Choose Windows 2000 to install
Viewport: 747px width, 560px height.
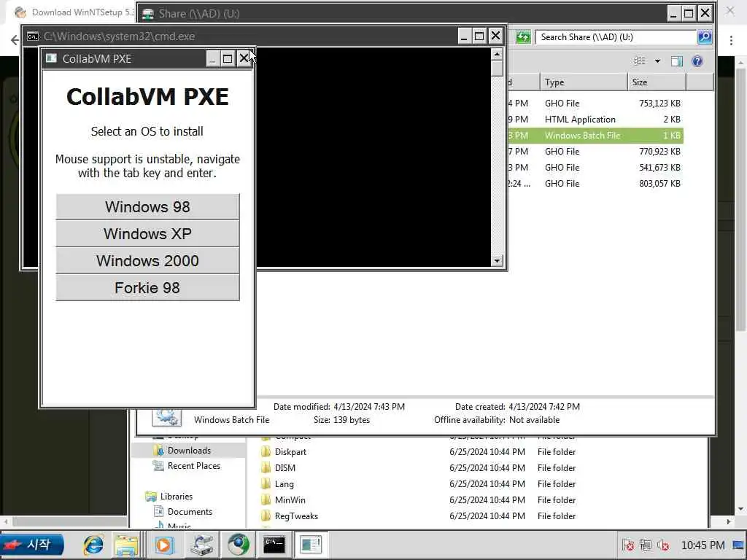[147, 260]
